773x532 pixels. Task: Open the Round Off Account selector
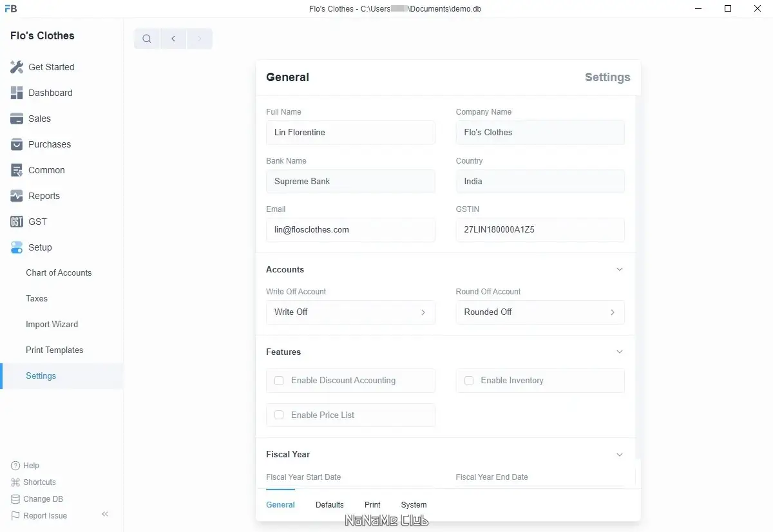[x=540, y=312]
